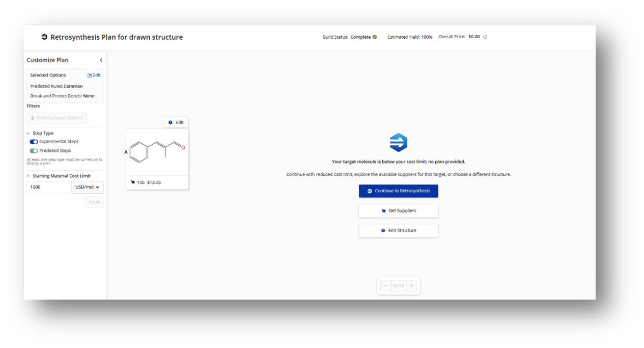Image resolution: width=644 pixels, height=348 pixels.
Task: Open the USD/mol unit dropdown
Action: click(88, 187)
